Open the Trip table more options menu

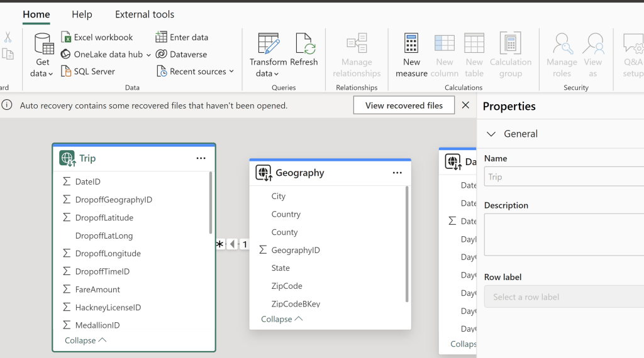pyautogui.click(x=201, y=158)
